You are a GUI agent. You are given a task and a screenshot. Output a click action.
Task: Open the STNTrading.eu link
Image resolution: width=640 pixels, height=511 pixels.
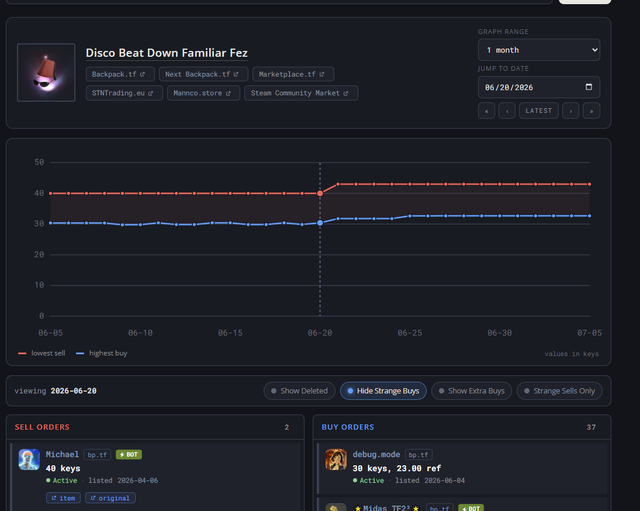pyautogui.click(x=124, y=93)
